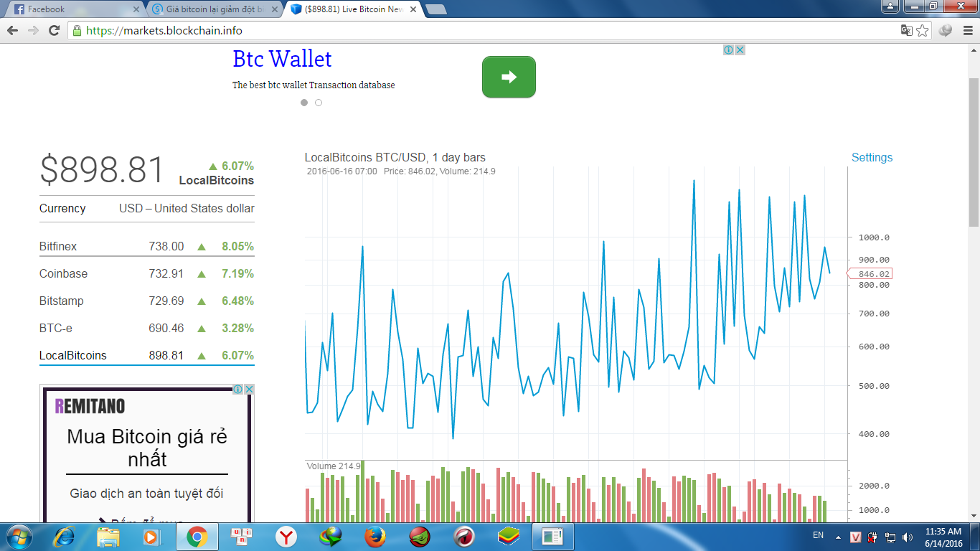Open the Google Translate icon in the address bar
980x551 pixels.
point(907,31)
